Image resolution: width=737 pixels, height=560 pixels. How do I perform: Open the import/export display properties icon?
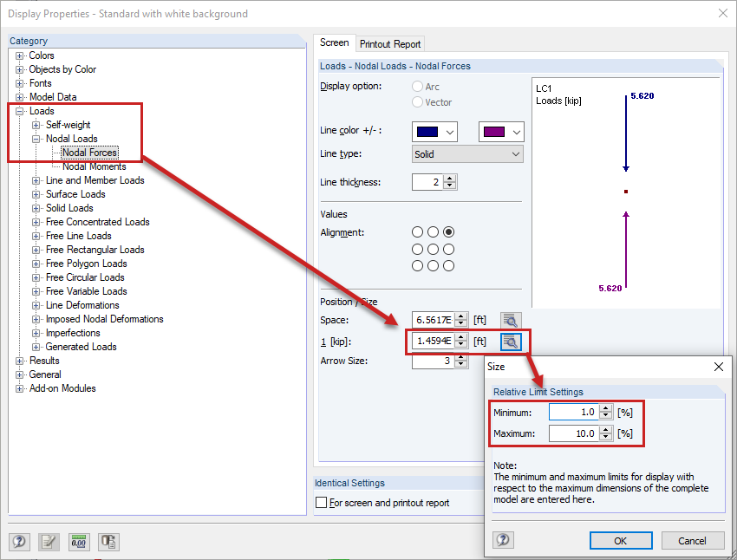[108, 541]
